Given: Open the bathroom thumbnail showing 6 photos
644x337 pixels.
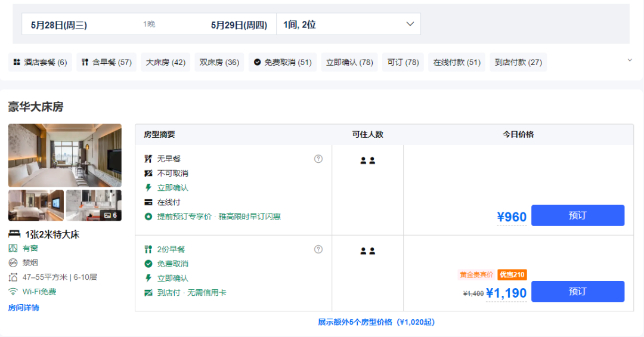Looking at the screenshot, I should click(94, 205).
